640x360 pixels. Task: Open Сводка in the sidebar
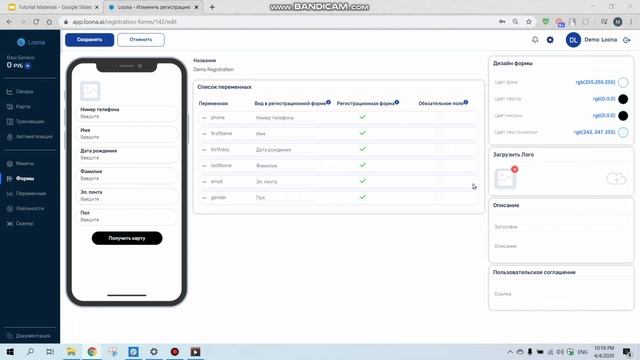coord(24,91)
